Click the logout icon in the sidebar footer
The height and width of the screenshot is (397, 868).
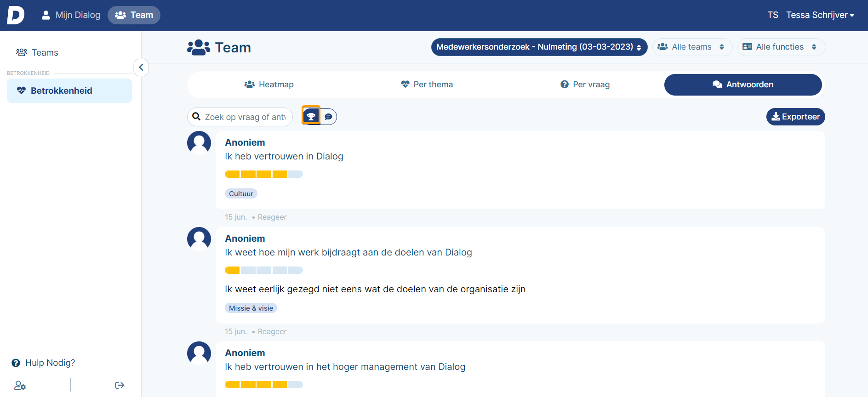tap(120, 386)
